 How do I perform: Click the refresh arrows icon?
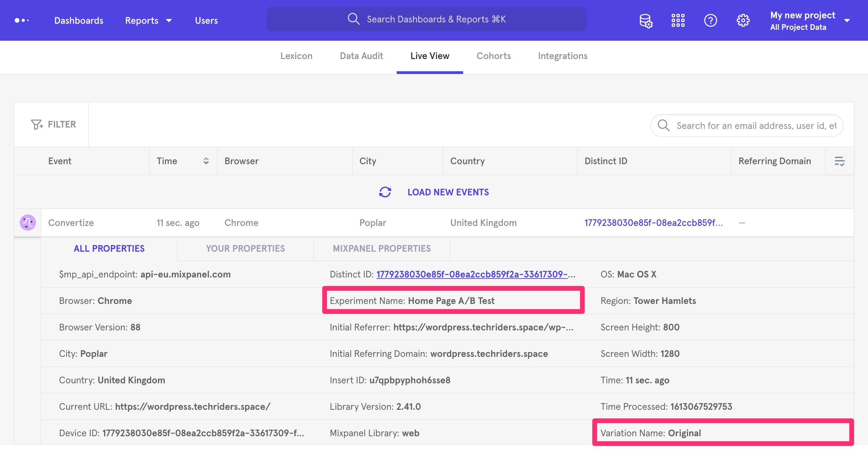click(385, 192)
